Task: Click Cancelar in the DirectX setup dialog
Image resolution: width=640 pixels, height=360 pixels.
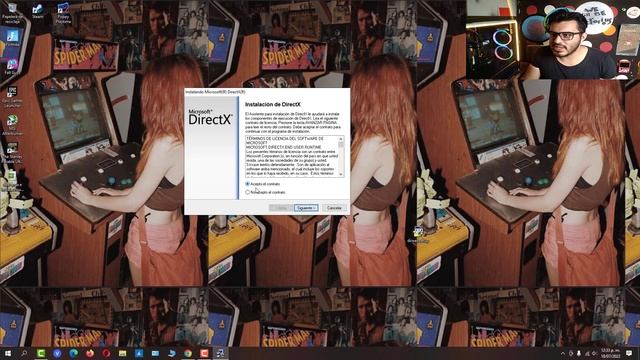Action: [x=334, y=208]
